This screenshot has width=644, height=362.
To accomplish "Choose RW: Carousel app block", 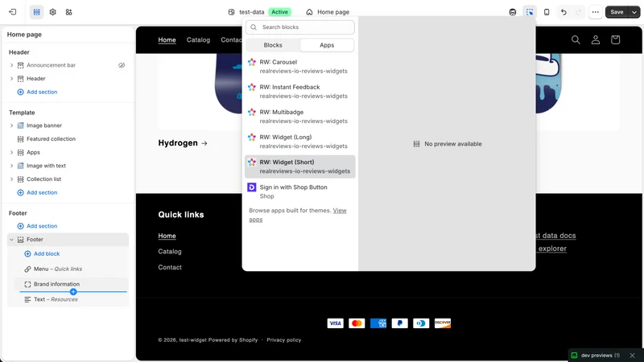I will click(x=299, y=67).
